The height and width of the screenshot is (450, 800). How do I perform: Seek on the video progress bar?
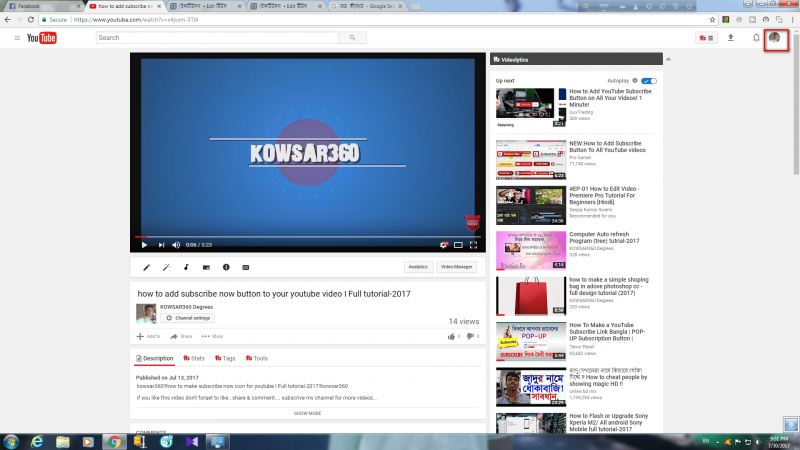point(308,237)
